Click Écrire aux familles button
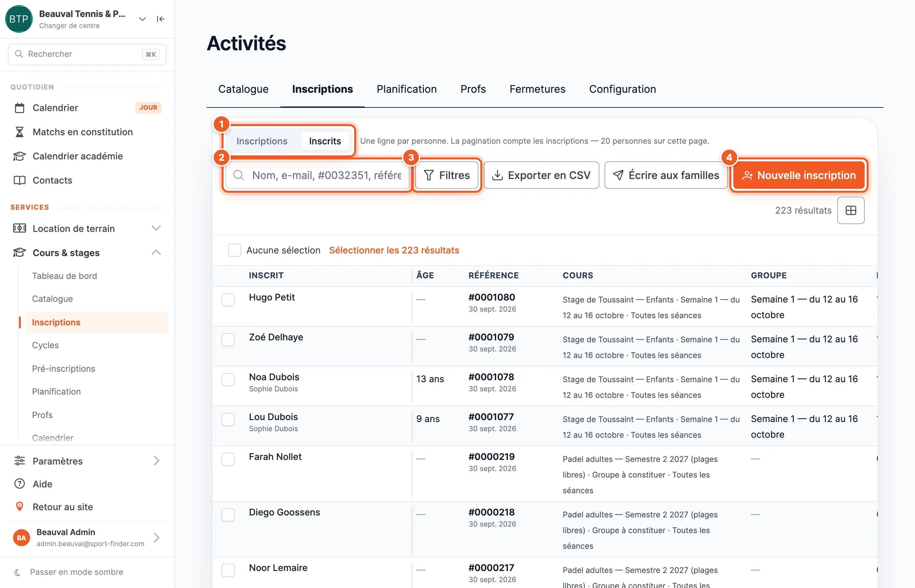 tap(666, 175)
